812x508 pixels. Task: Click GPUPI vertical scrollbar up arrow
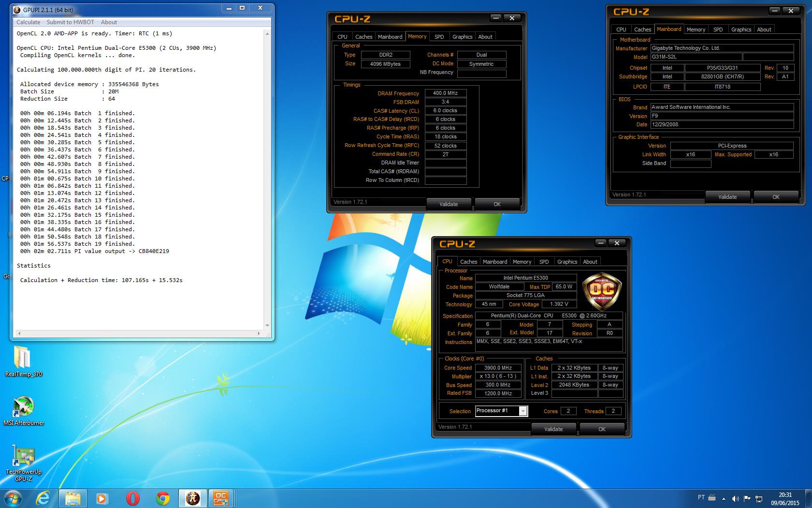[267, 33]
